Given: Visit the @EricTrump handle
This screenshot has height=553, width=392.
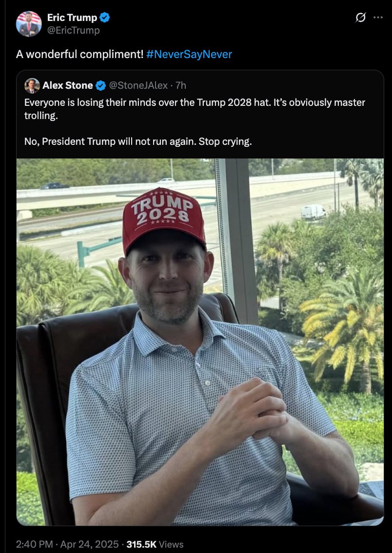Looking at the screenshot, I should 73,30.
